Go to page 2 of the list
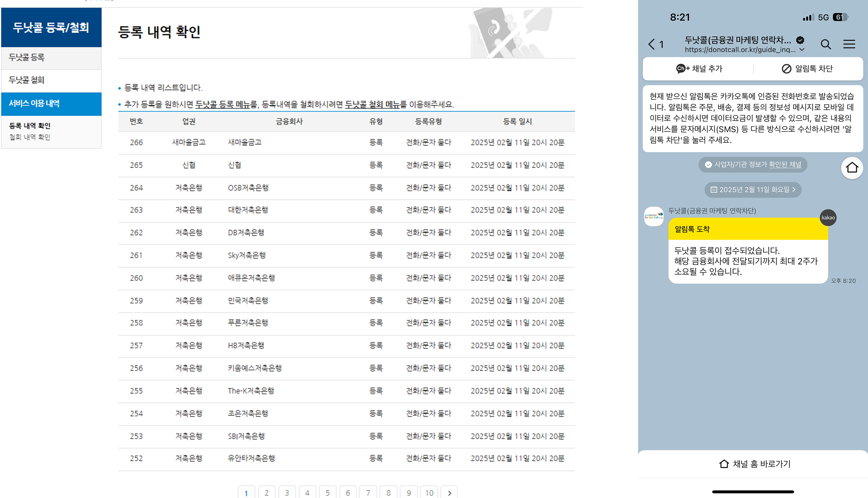868x498 pixels. (267, 493)
